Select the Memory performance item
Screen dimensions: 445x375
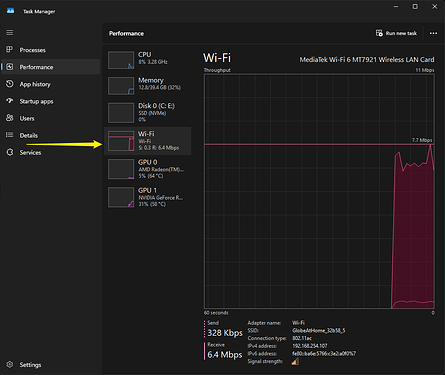[148, 85]
